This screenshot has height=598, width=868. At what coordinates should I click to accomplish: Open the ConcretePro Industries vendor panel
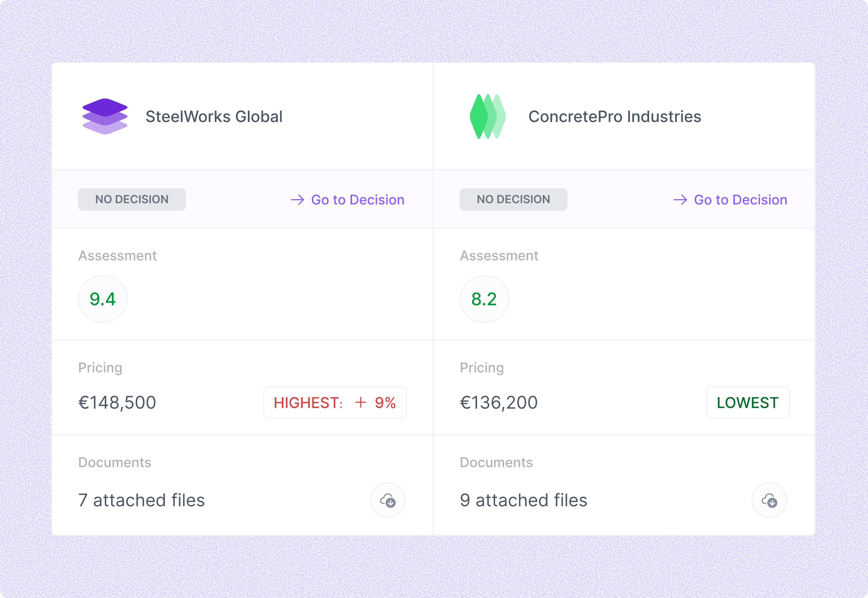click(615, 116)
